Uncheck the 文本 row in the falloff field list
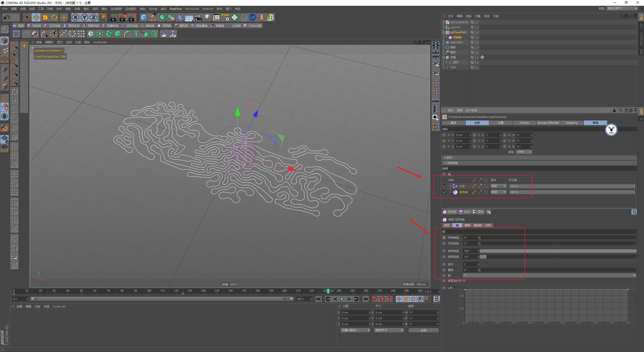 coord(445,186)
